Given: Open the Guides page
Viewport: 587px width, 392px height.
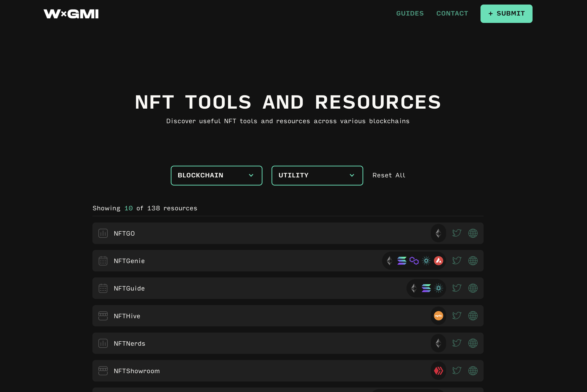Looking at the screenshot, I should [410, 14].
